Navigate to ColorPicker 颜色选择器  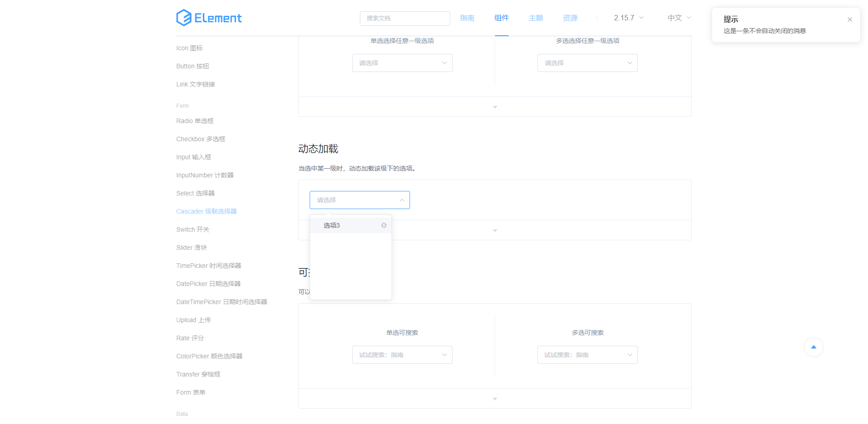click(209, 356)
